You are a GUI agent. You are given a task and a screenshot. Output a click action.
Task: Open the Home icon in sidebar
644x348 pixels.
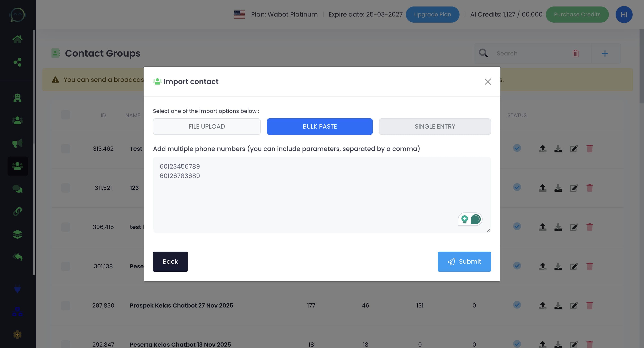point(17,39)
